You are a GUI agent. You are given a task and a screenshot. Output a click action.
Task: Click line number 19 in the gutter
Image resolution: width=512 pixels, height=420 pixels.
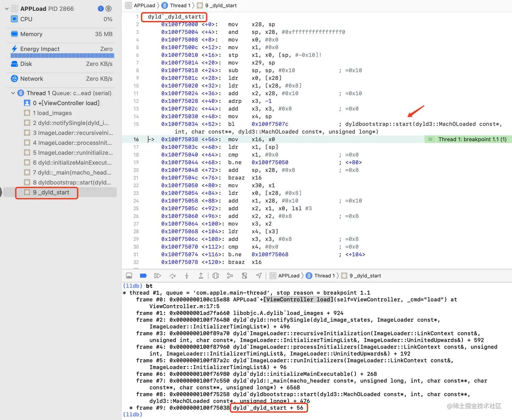[x=136, y=162]
